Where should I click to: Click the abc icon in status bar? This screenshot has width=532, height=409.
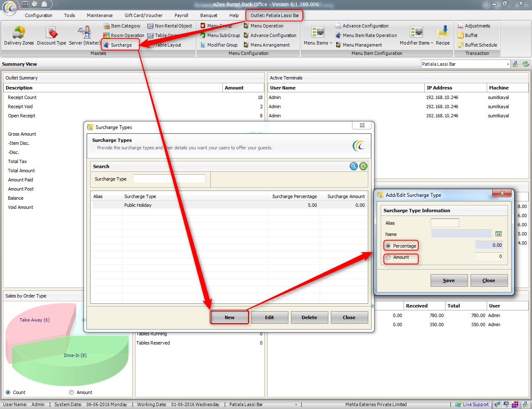(x=525, y=404)
